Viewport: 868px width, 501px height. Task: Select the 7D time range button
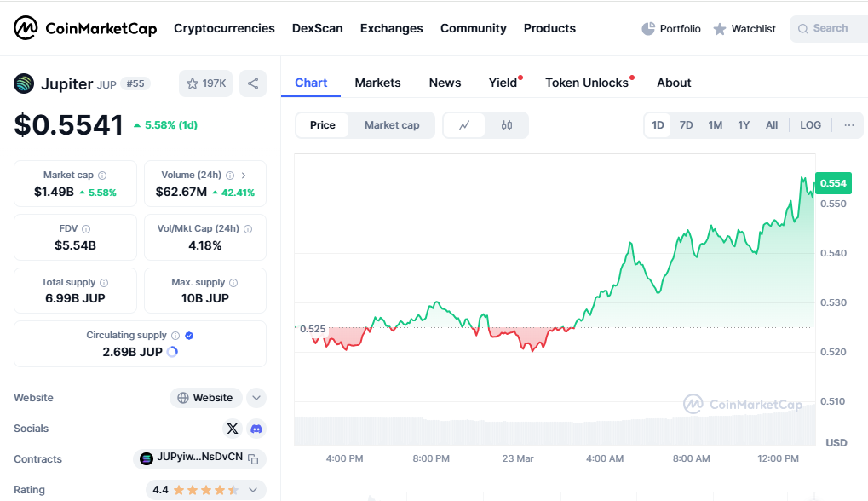686,125
